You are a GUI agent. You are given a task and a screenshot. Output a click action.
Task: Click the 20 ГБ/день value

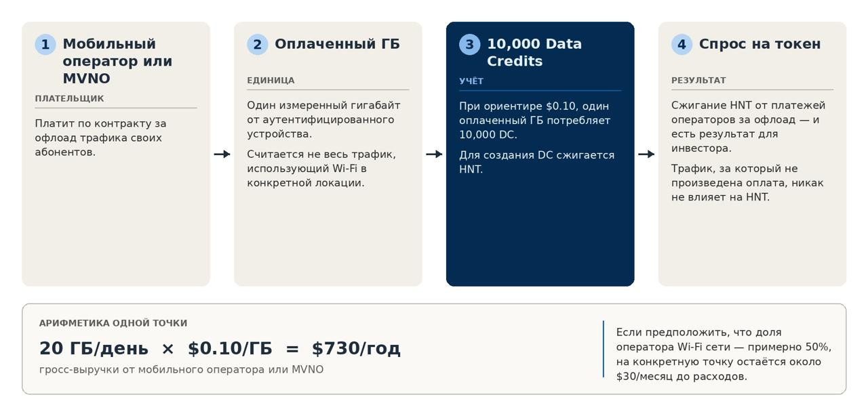tap(94, 348)
